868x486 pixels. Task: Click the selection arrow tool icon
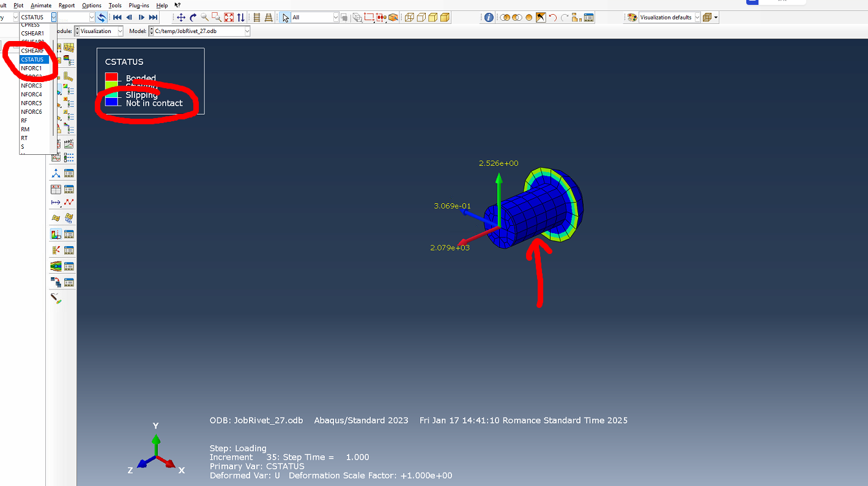click(x=286, y=17)
